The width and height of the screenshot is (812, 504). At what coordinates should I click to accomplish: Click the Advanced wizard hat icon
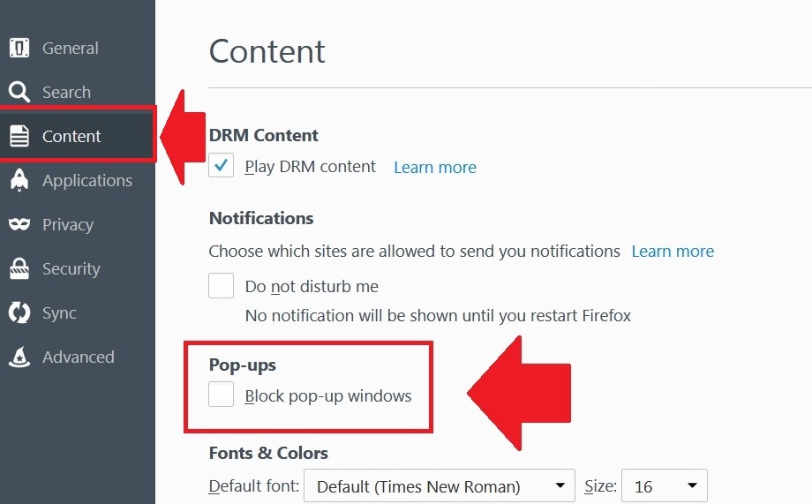(19, 357)
